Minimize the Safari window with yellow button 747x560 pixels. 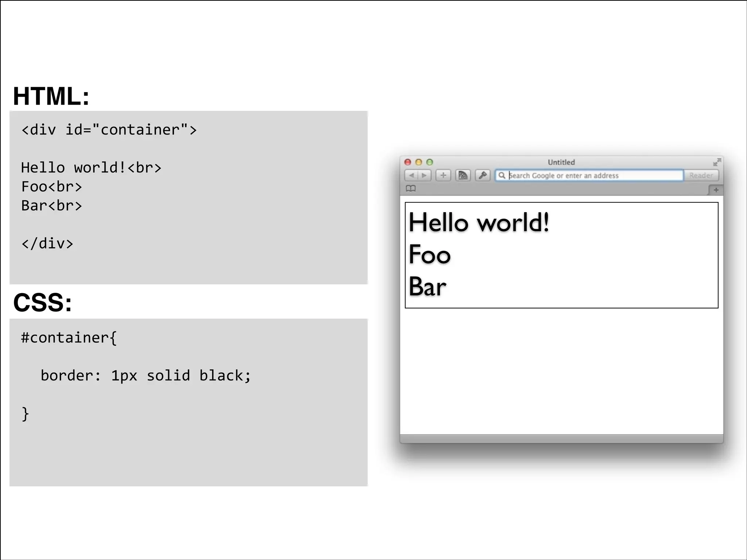coord(419,162)
